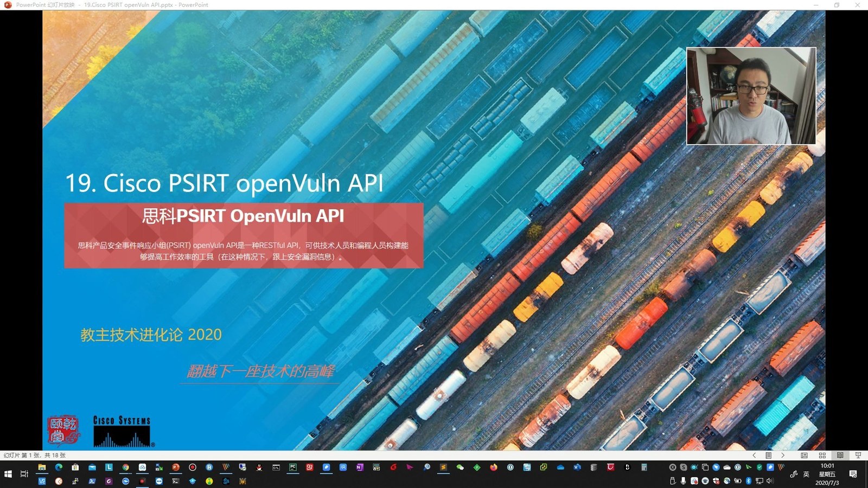Open the Command Prompt taskbar icon
The width and height of the screenshot is (868, 488).
click(x=276, y=467)
